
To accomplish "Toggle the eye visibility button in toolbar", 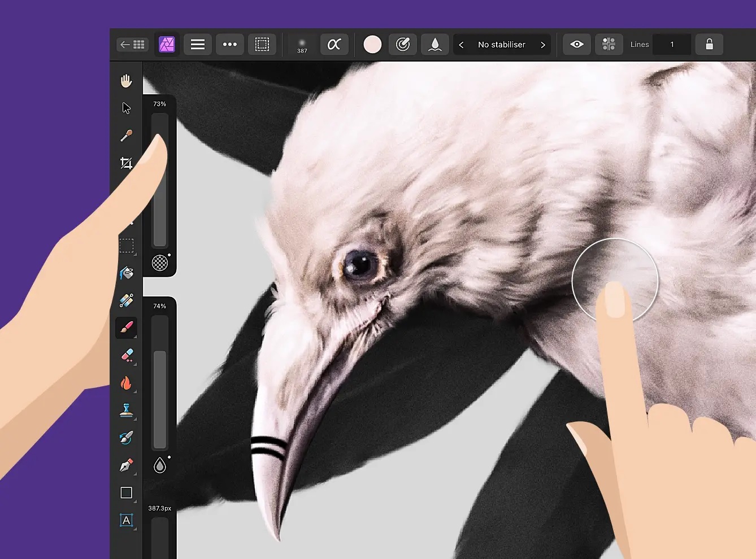I will (x=577, y=45).
